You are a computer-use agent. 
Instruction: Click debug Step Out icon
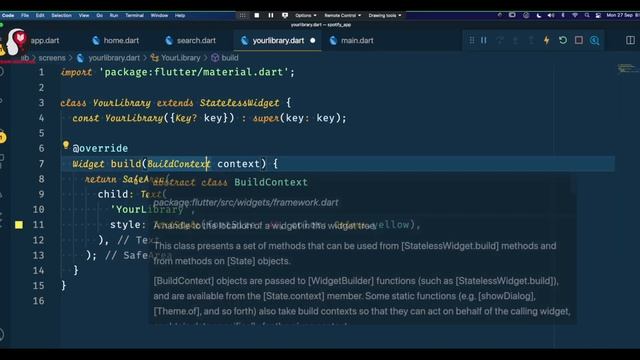click(531, 40)
